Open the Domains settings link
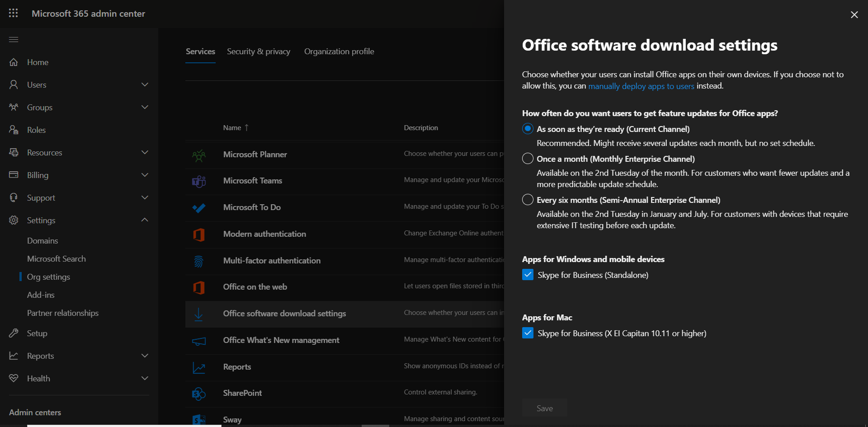Viewport: 868px width, 427px height. 42,241
